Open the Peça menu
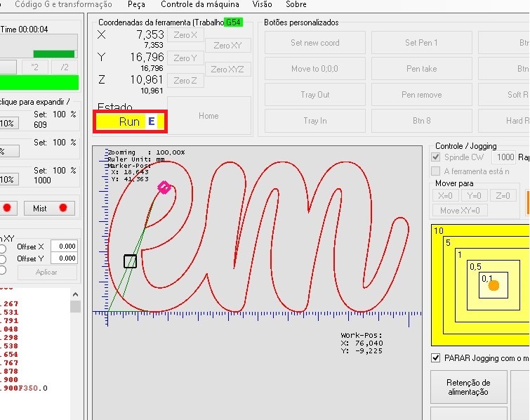This screenshot has height=420, width=530. coord(136,4)
